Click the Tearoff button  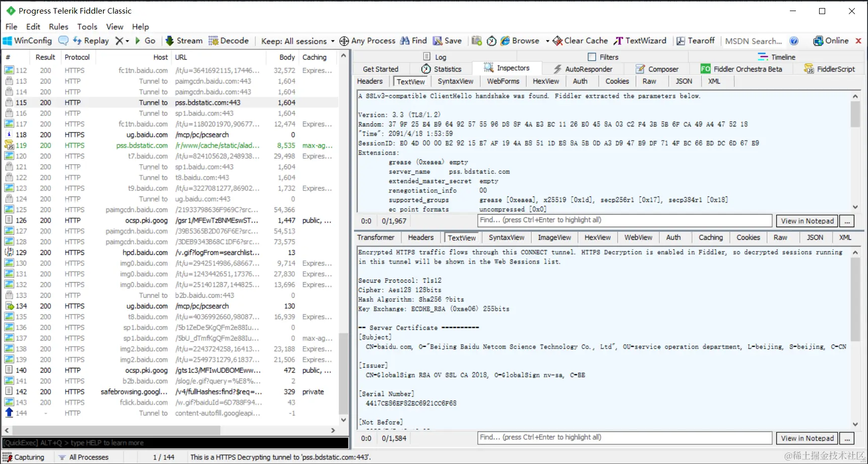point(696,41)
